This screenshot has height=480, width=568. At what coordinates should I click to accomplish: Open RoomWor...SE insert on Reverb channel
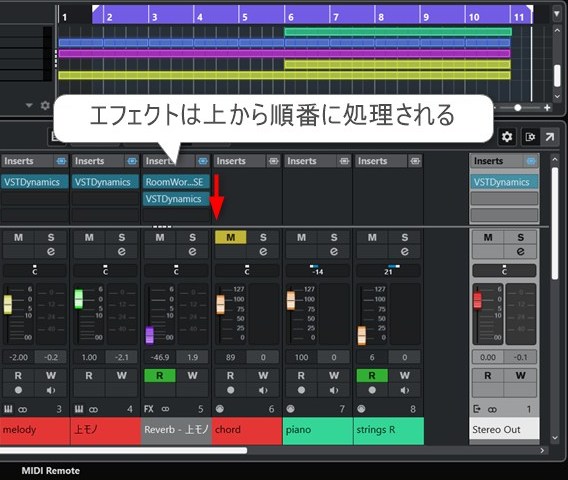176,182
